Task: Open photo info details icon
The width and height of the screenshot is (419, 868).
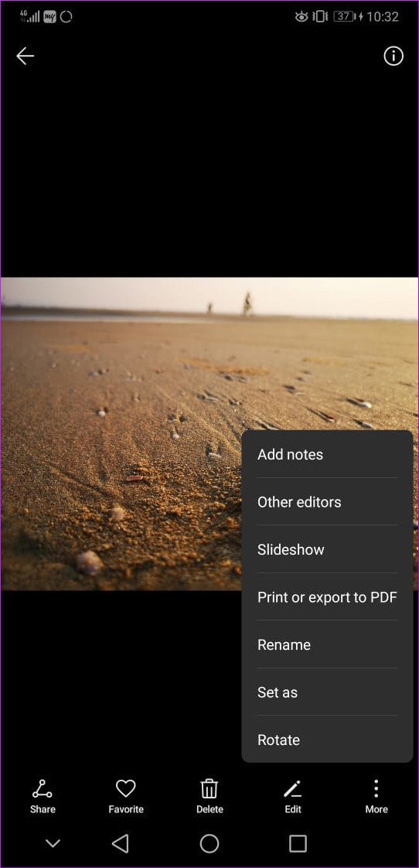Action: pos(393,56)
